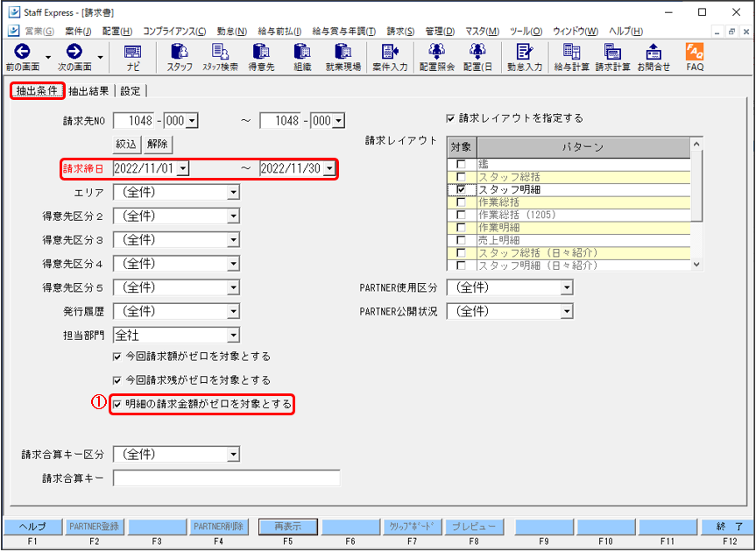The width and height of the screenshot is (756, 552).
Task: Click the パターン column header
Action: tap(583, 147)
